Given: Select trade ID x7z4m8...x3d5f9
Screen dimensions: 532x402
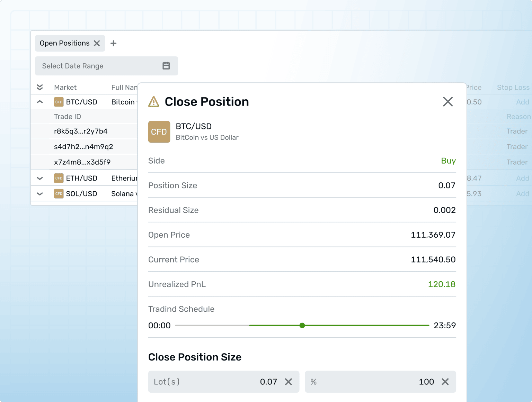Looking at the screenshot, I should [82, 162].
